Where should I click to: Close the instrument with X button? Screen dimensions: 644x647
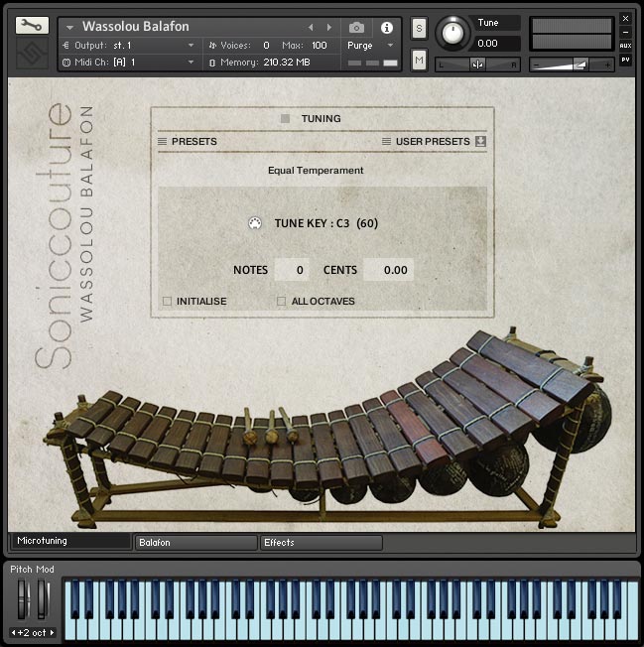click(x=625, y=19)
